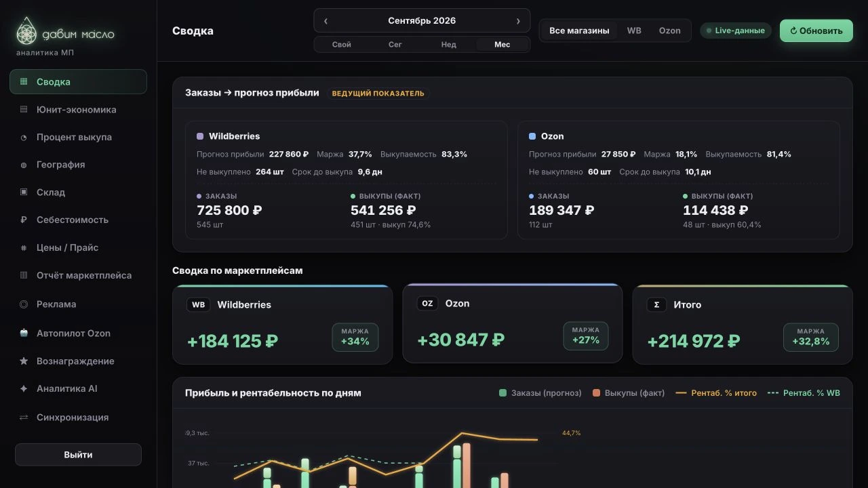This screenshot has height=488, width=868.
Task: Open Вознаграждение page
Action: click(x=78, y=361)
